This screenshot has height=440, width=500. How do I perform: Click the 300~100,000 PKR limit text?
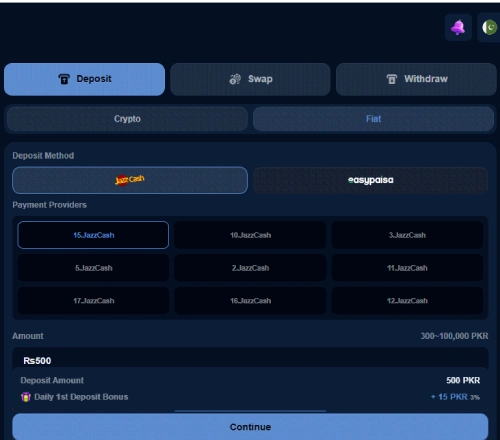454,336
